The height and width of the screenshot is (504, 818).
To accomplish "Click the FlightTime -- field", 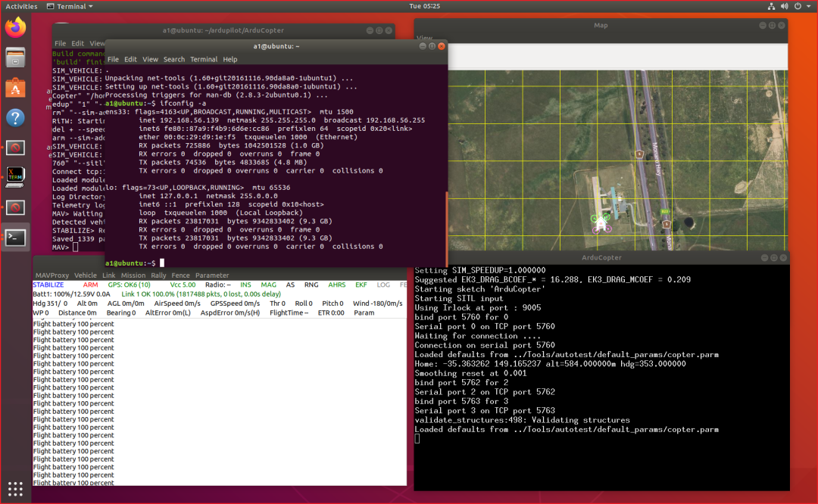I will tap(289, 313).
